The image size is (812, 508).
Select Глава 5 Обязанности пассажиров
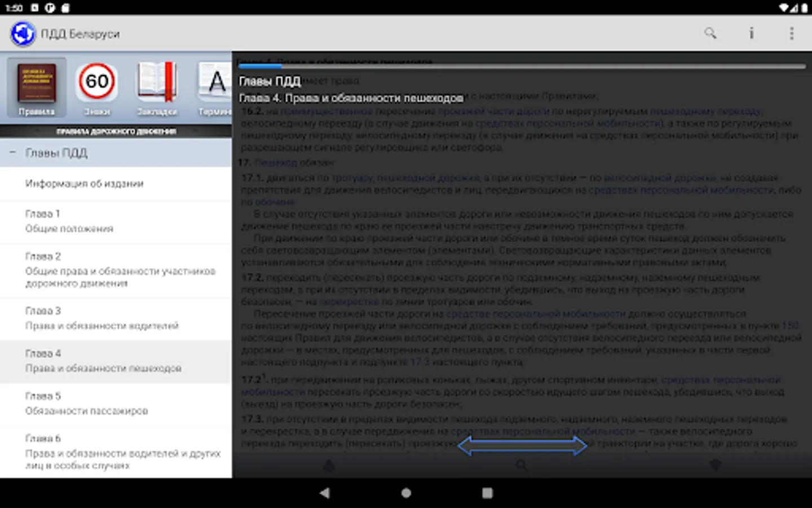coord(116,404)
